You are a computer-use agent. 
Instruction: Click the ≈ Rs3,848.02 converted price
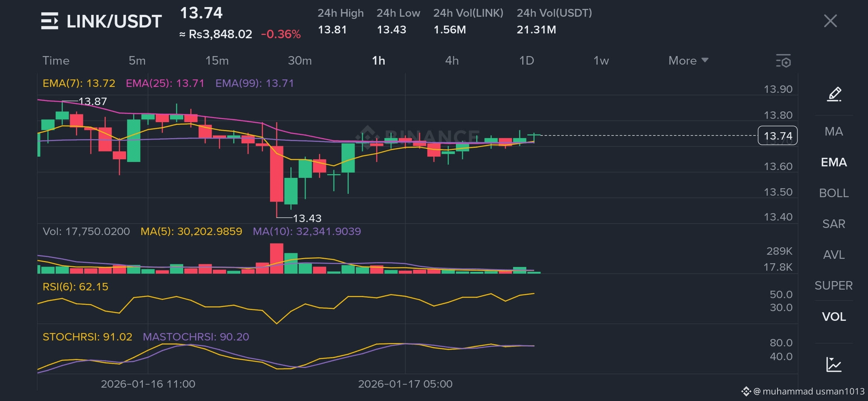click(x=216, y=34)
